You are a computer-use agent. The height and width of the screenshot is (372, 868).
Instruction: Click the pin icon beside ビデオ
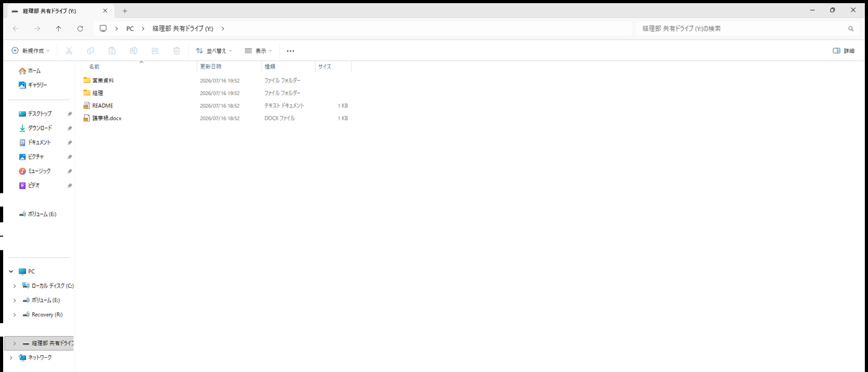pos(69,185)
